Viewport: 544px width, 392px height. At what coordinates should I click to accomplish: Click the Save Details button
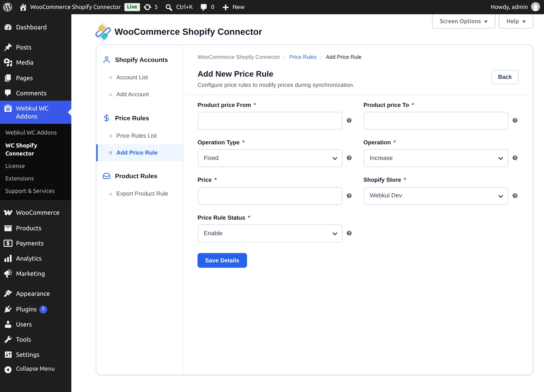[x=222, y=260]
